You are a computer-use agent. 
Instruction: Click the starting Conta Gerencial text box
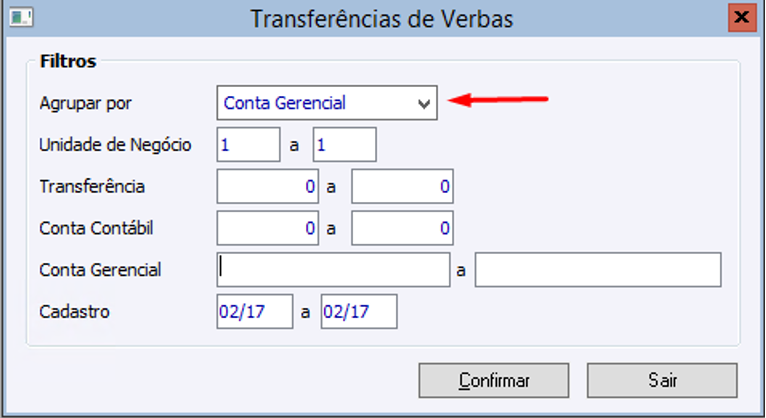pos(333,270)
